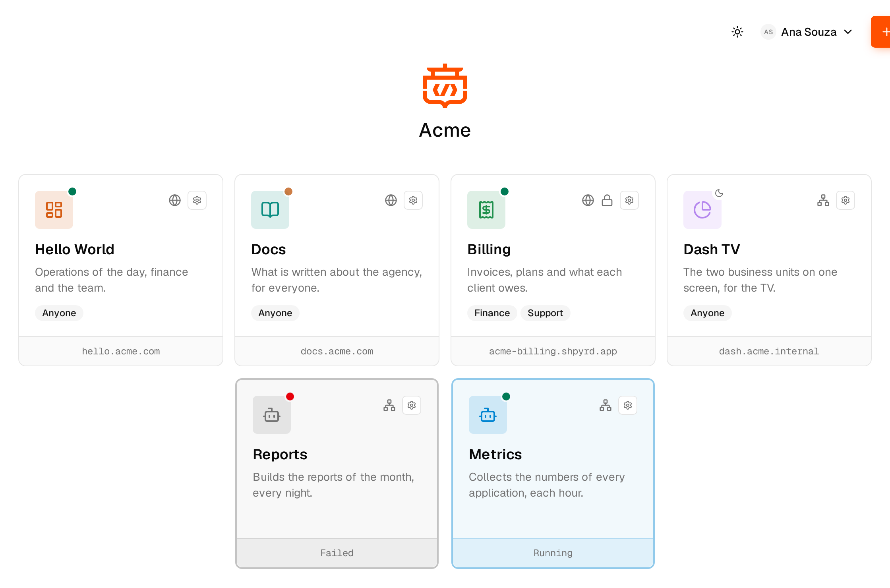Expand the Ana Souza user menu
Viewport: 890px width, 588px height.
coord(807,32)
